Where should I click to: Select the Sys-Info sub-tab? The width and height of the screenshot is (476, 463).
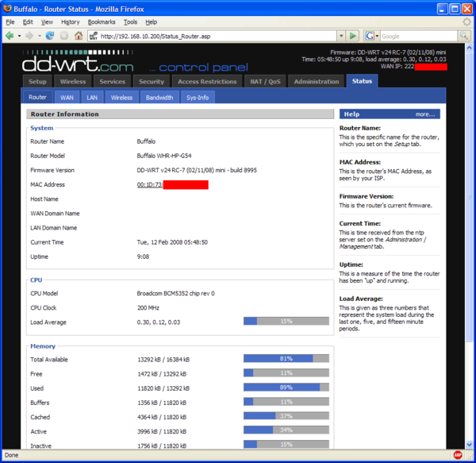click(x=198, y=98)
